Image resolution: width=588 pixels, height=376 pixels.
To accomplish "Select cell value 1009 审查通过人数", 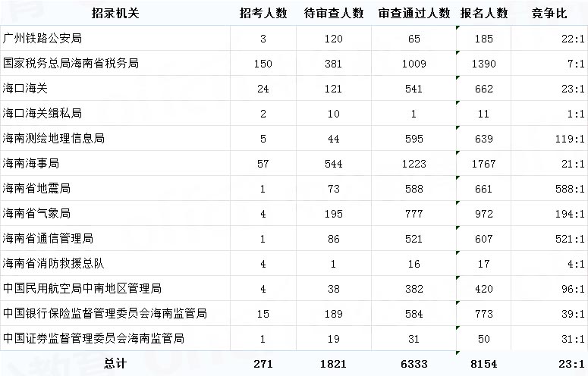I will coord(414,64).
